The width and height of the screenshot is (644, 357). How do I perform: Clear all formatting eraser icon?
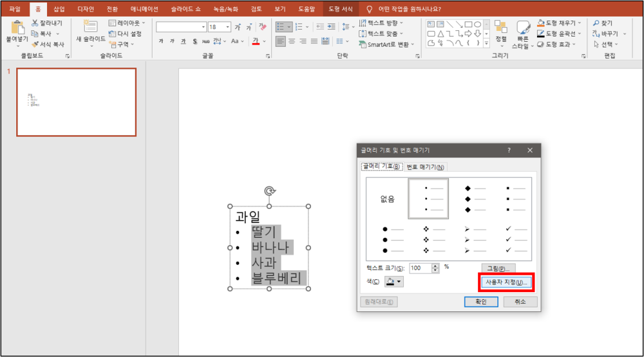(263, 27)
